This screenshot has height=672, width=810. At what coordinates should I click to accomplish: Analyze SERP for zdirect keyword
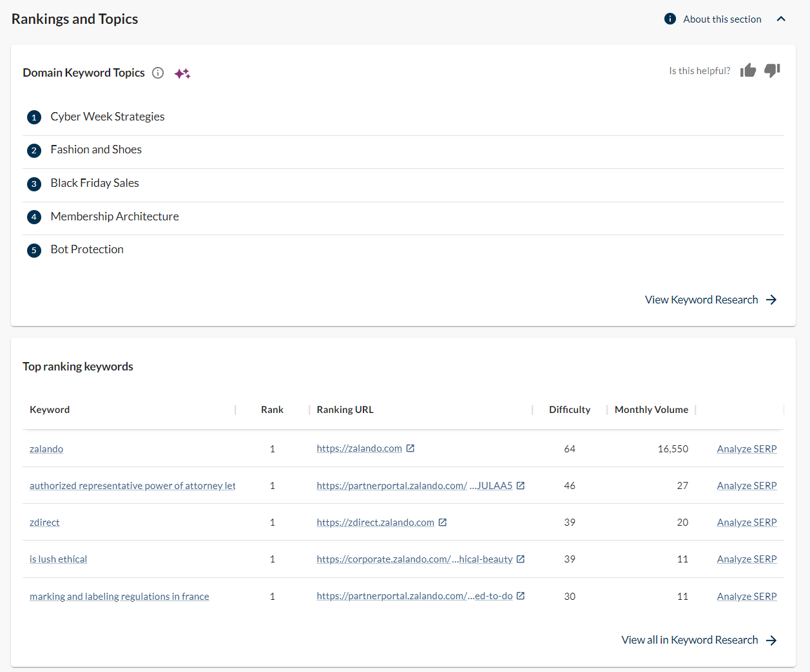click(747, 523)
